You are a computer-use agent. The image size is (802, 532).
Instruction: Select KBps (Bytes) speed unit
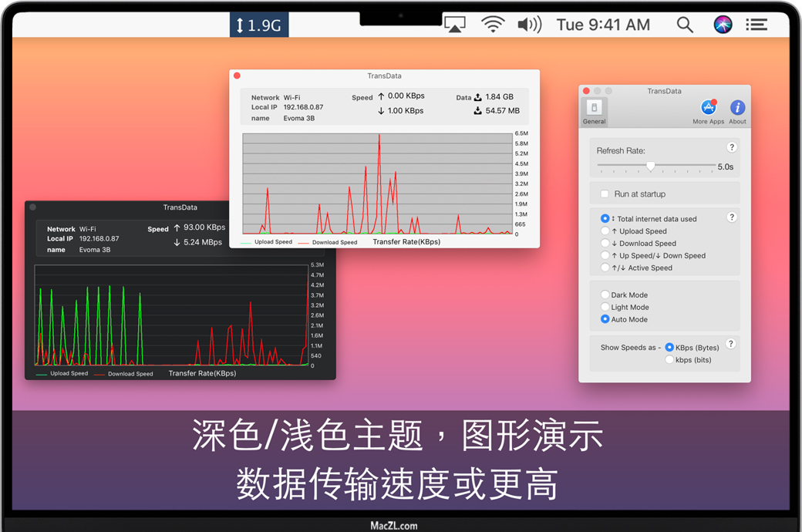669,347
